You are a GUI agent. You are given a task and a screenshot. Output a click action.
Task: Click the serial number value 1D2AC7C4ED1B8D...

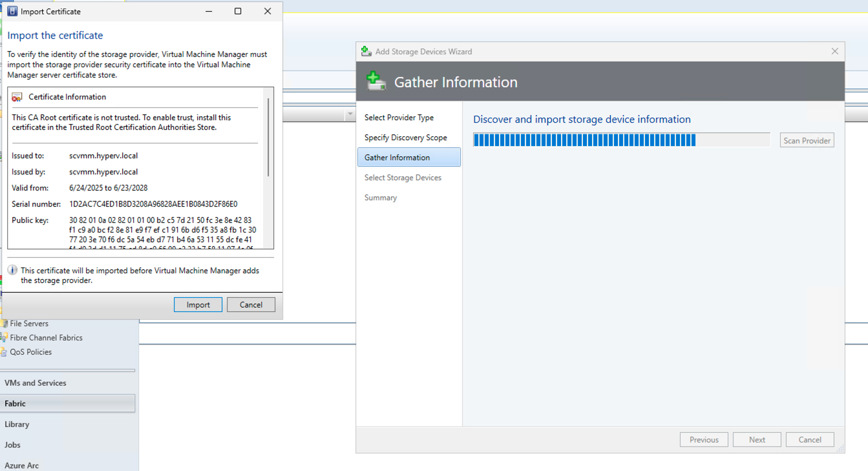153,204
